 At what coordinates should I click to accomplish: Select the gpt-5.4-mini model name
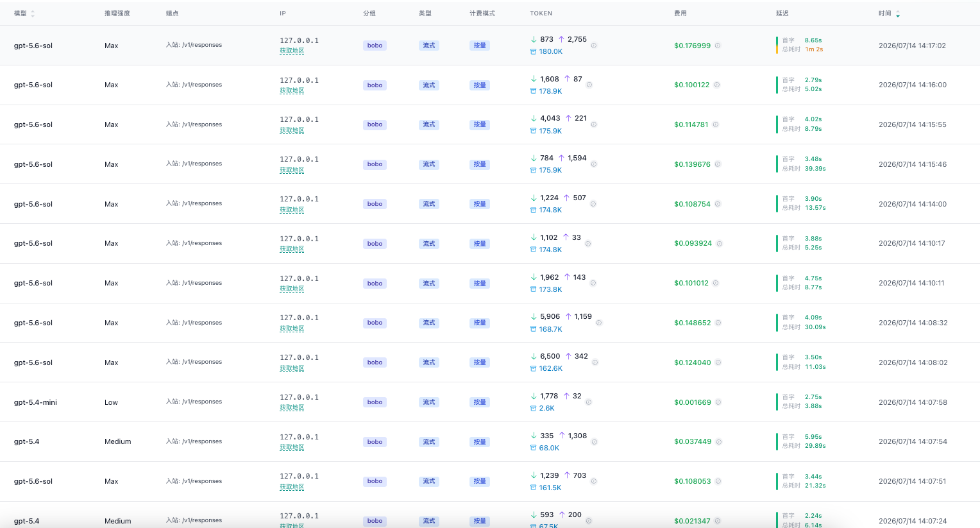pos(35,402)
